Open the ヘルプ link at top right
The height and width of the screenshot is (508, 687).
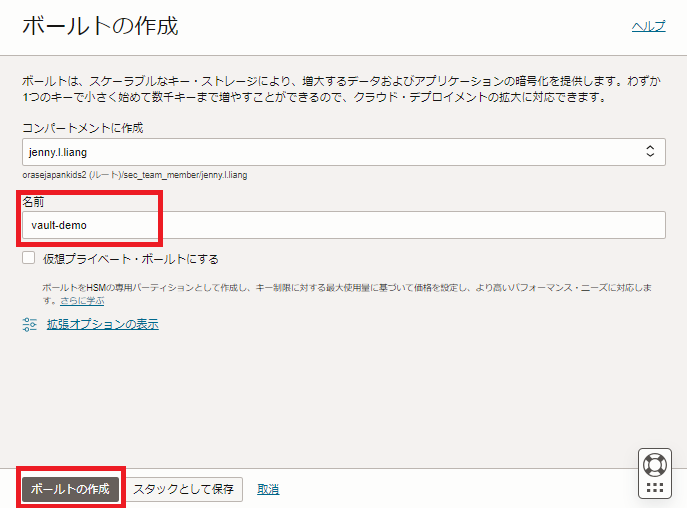point(648,27)
